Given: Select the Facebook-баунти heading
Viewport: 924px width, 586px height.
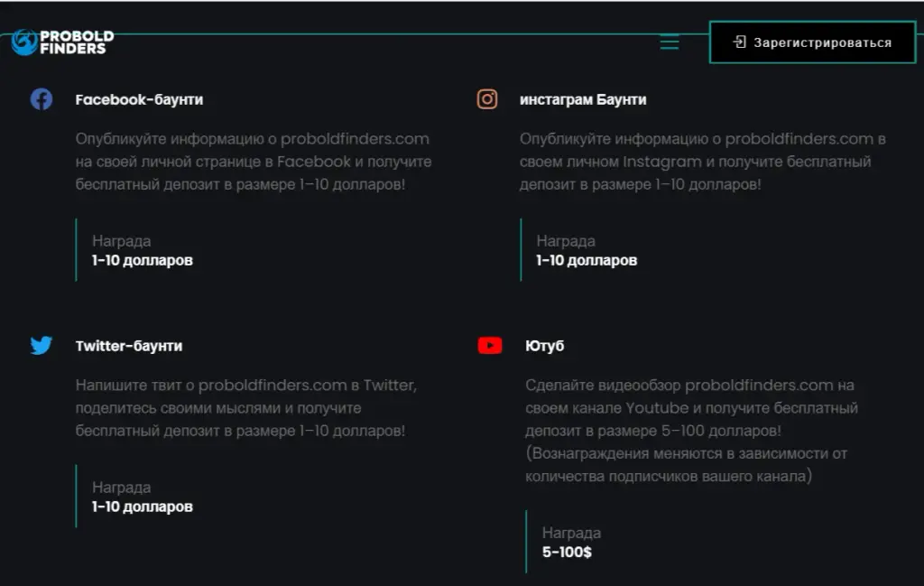Looking at the screenshot, I should point(139,99).
